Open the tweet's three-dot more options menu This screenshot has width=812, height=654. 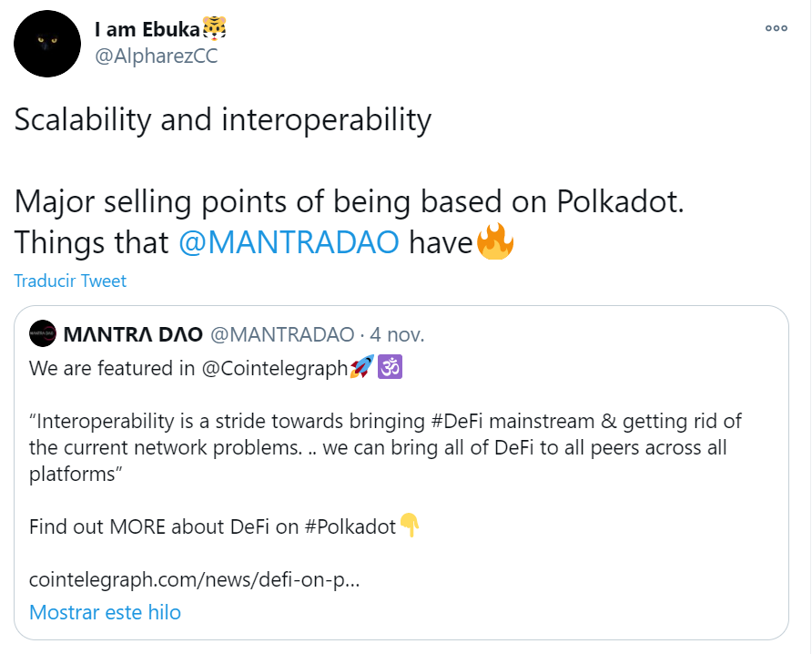point(776,28)
